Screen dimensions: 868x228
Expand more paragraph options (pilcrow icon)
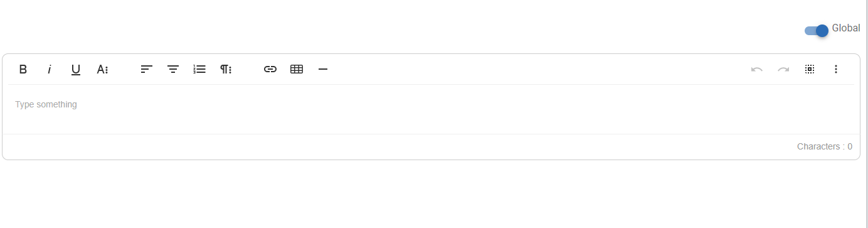pyautogui.click(x=226, y=69)
